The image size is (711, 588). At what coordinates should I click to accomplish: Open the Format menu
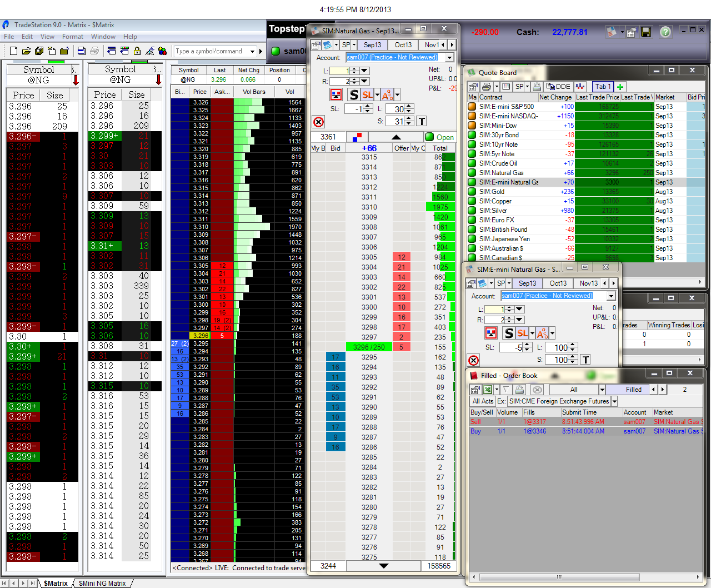73,37
